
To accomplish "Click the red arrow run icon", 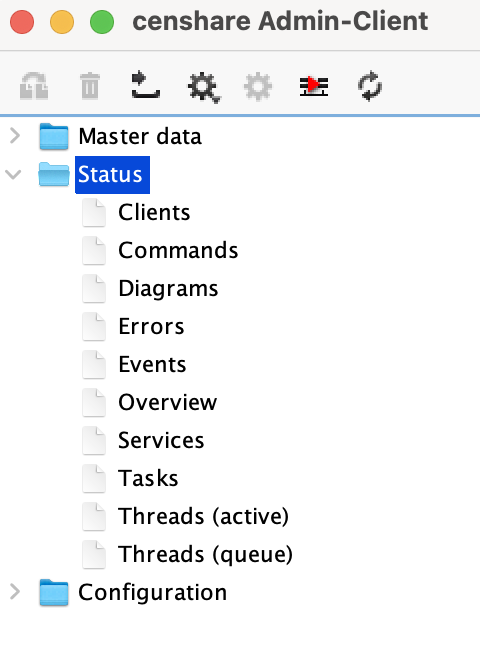I will pos(314,86).
